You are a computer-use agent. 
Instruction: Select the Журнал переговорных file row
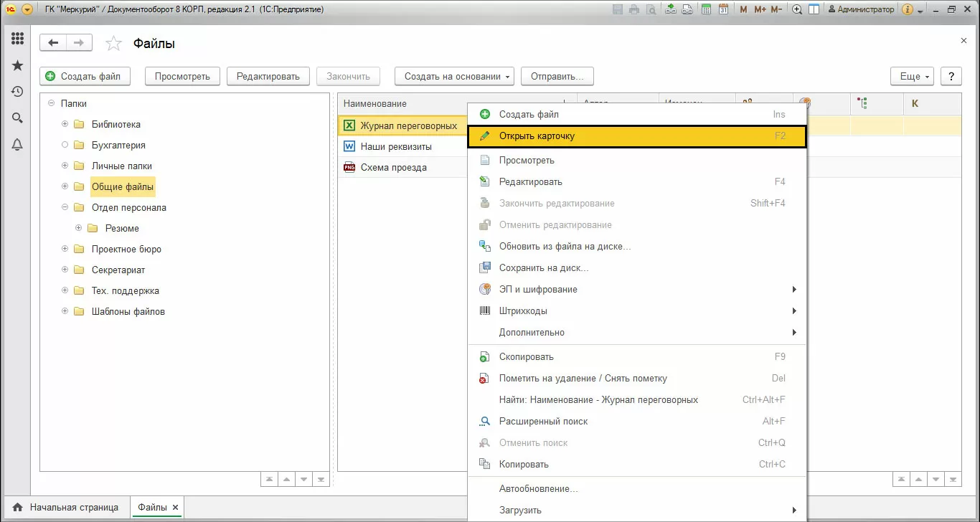402,126
